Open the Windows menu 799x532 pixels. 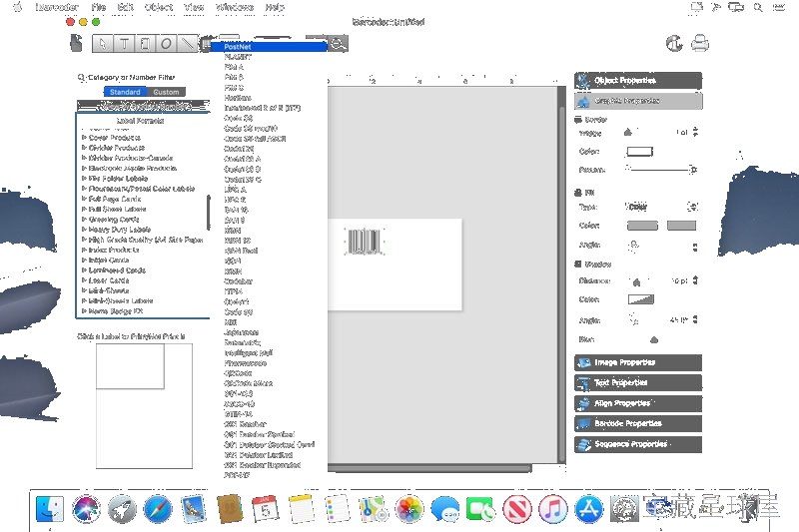pyautogui.click(x=235, y=7)
